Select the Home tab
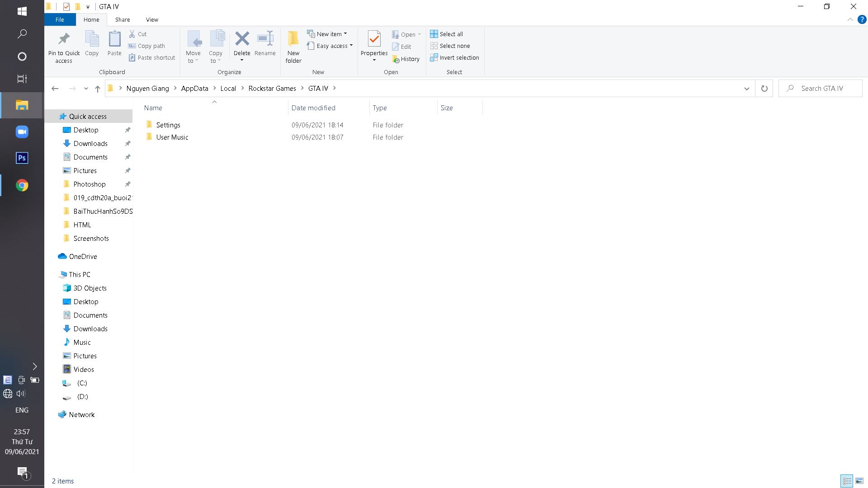868x488 pixels. (x=91, y=19)
